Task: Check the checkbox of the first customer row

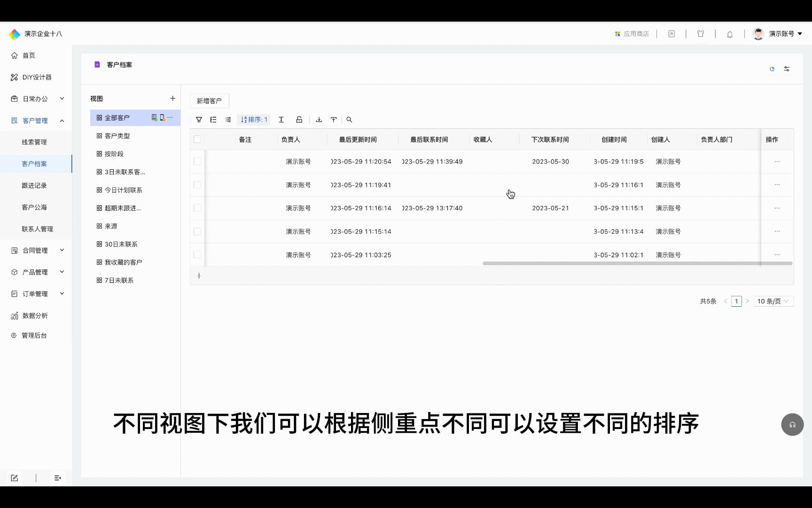Action: (197, 161)
